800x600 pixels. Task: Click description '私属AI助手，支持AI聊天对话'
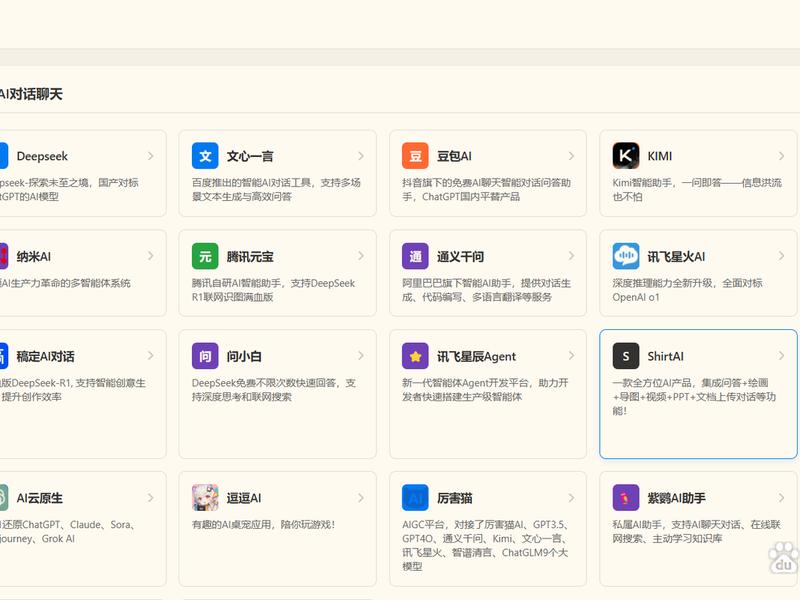tap(696, 531)
